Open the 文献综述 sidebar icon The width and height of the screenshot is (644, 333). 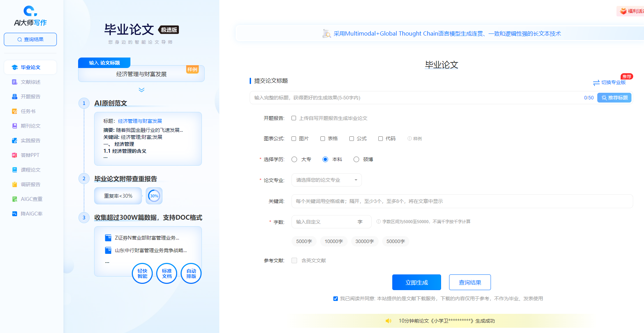15,82
